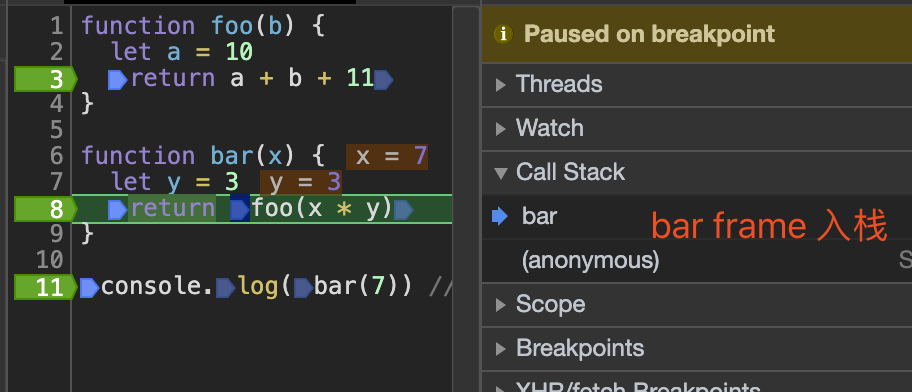Click line number 2 in gutter
This screenshot has width=912, height=392.
coord(56,53)
